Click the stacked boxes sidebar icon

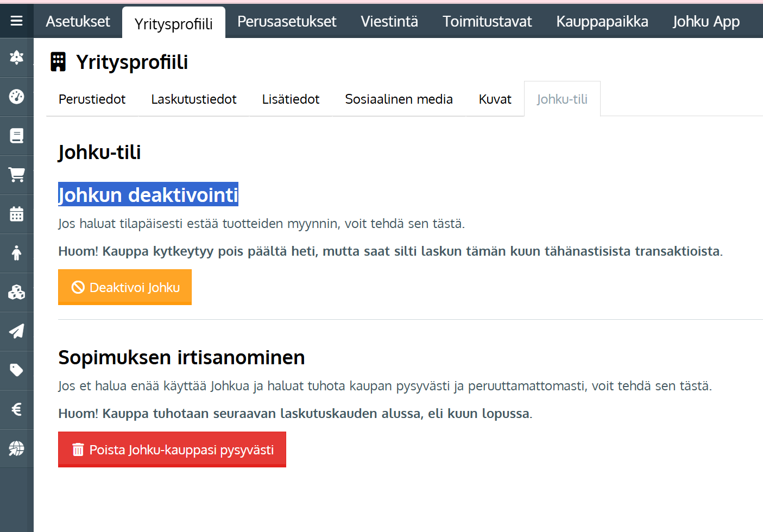[16, 292]
